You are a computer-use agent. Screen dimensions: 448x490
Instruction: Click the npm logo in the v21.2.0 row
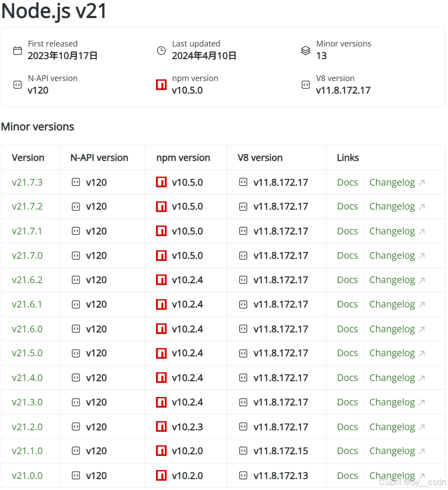click(161, 427)
